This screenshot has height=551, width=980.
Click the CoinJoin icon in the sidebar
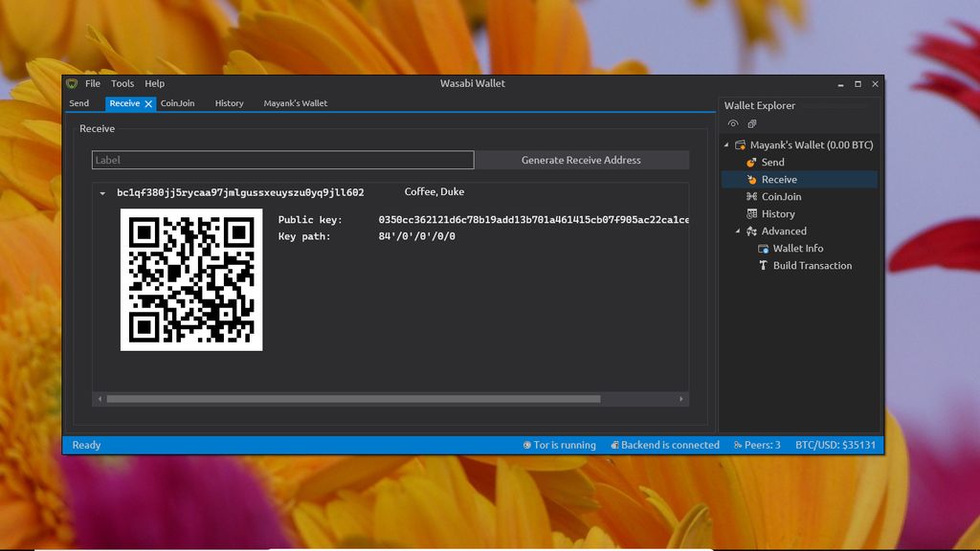point(752,197)
